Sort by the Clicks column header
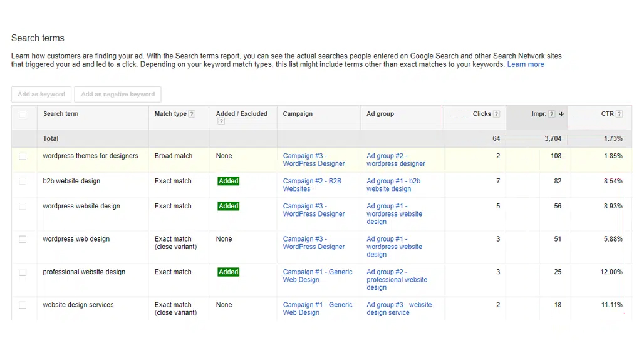 [482, 114]
